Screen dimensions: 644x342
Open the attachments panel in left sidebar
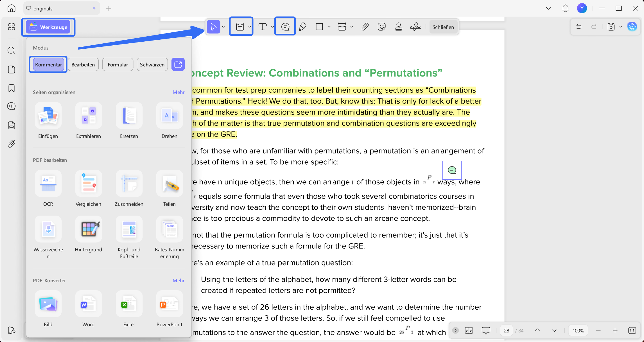(x=12, y=144)
